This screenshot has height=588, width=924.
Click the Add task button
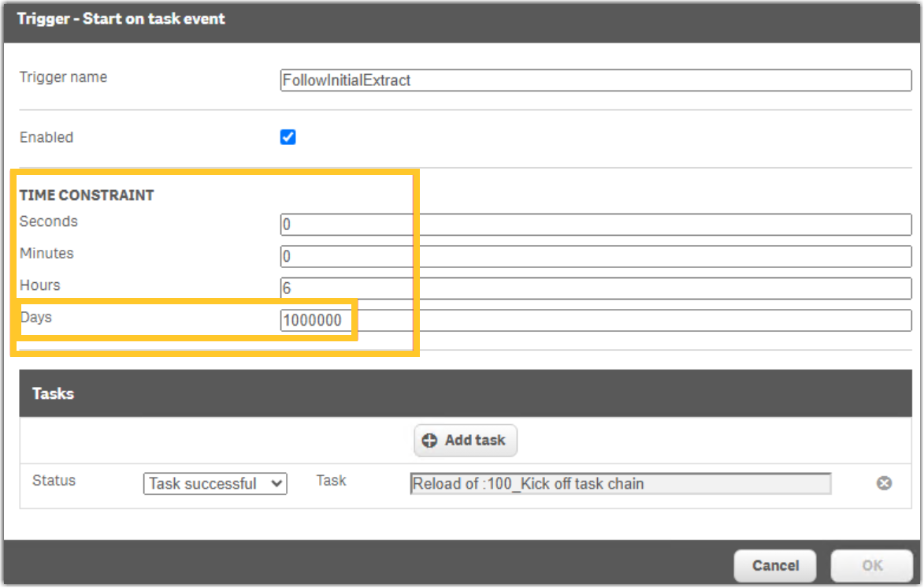465,440
